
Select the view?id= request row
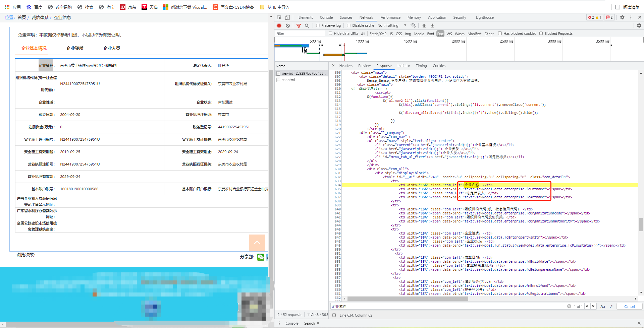pos(302,73)
